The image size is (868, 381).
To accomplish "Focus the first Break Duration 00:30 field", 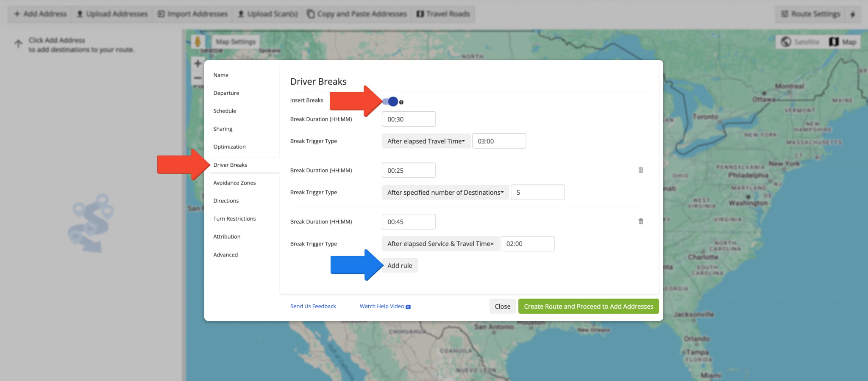I will coord(409,119).
